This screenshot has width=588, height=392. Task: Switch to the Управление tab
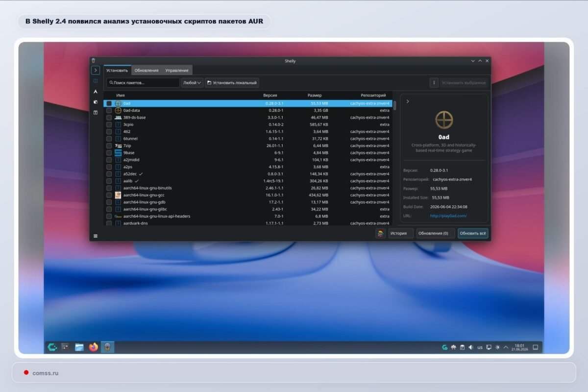(177, 70)
